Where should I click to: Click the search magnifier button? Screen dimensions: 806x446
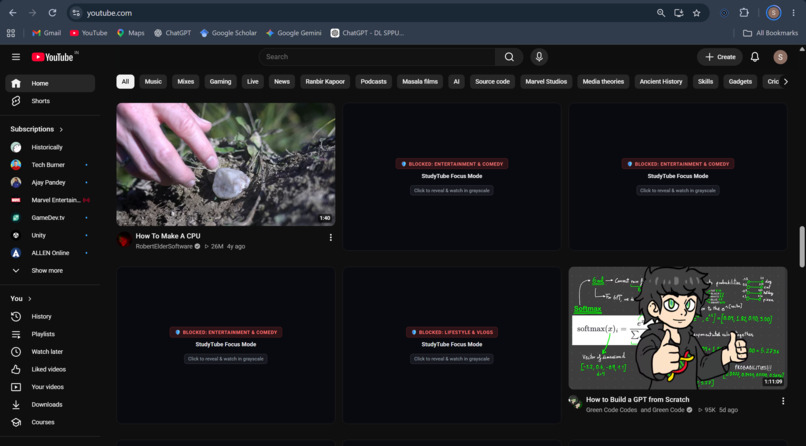click(x=509, y=57)
